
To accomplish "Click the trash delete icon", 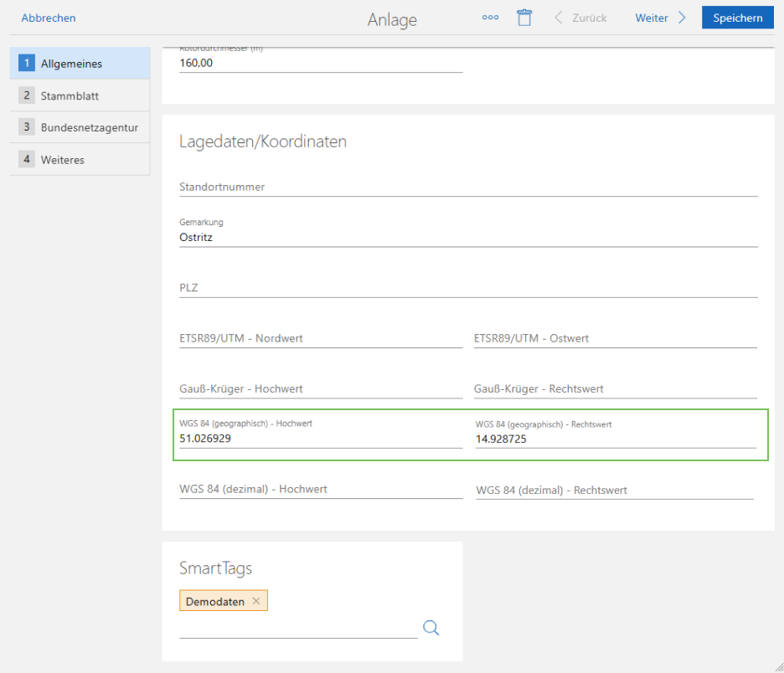I will 524,18.
